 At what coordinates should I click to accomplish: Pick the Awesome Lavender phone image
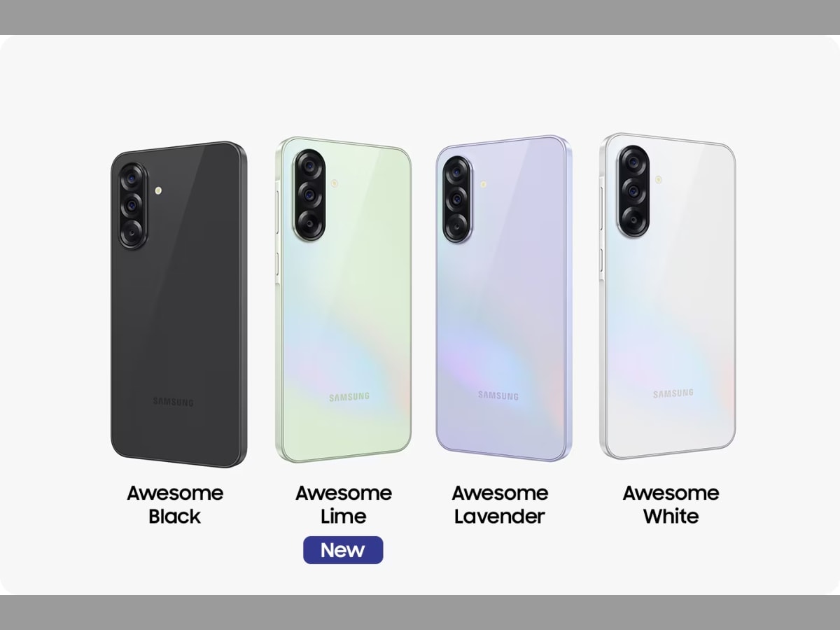pos(504,298)
